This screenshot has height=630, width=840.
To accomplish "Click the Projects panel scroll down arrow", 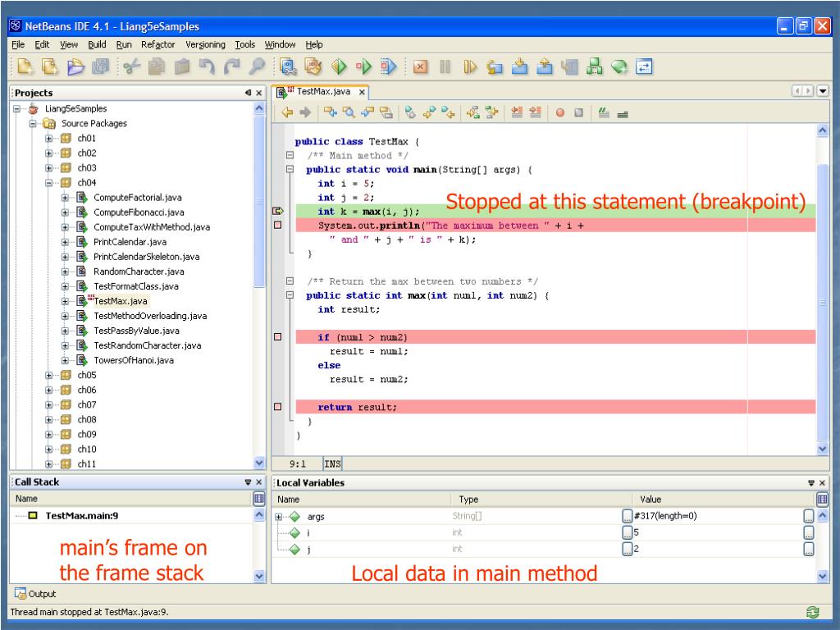I will coord(259,463).
